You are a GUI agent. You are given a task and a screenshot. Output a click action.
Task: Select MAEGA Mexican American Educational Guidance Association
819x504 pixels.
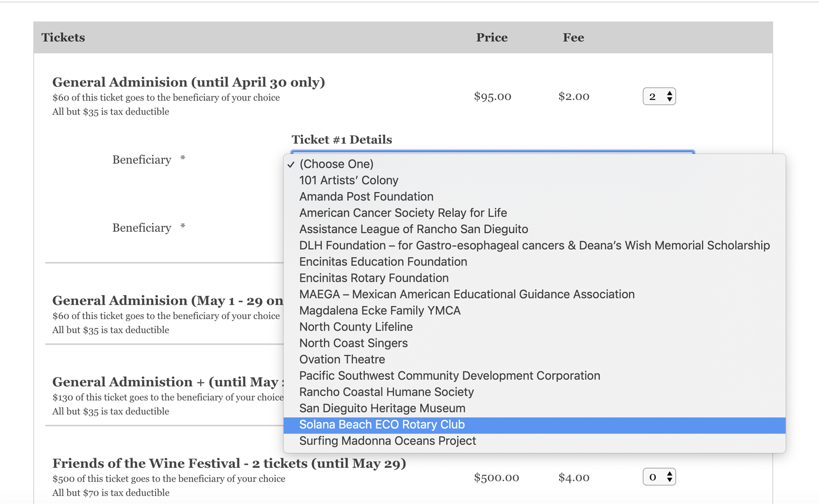(x=467, y=294)
